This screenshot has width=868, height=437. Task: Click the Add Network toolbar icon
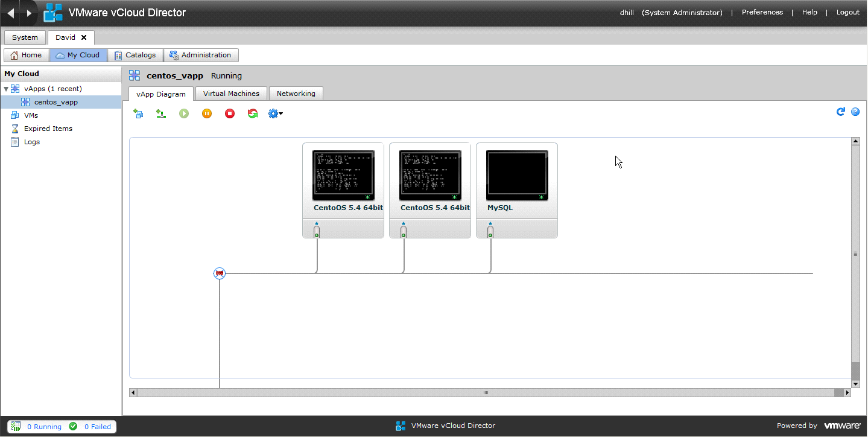(x=161, y=113)
